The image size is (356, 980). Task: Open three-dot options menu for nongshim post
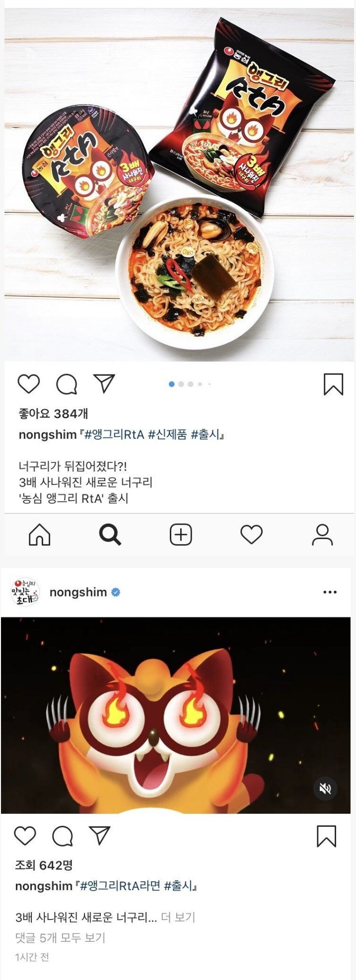(x=330, y=592)
